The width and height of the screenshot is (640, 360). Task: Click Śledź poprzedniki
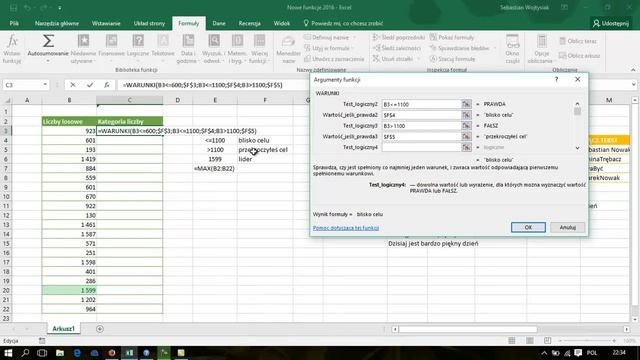tap(398, 38)
